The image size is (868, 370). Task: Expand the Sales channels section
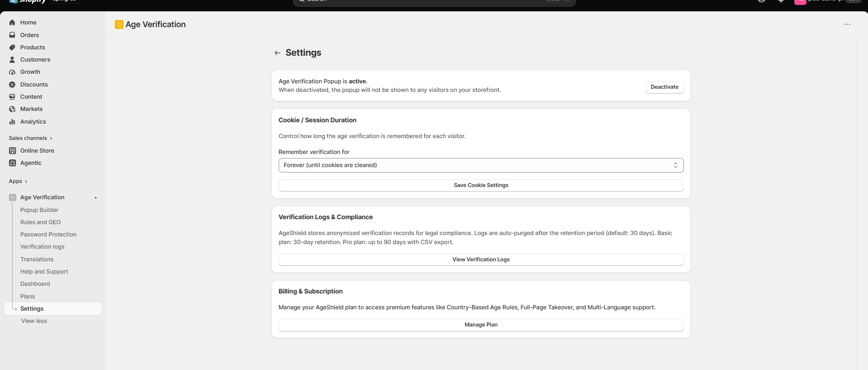pos(30,138)
